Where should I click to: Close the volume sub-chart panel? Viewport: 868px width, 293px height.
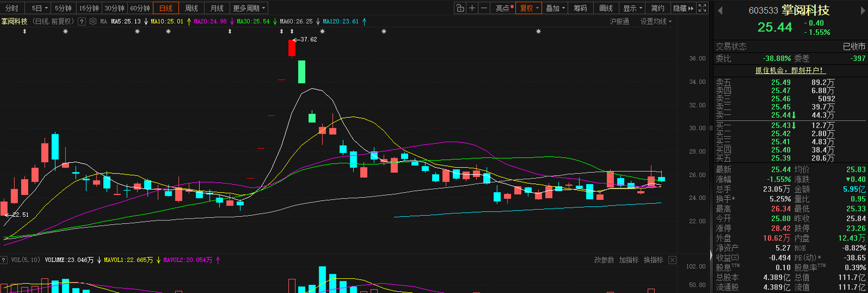[x=672, y=260]
